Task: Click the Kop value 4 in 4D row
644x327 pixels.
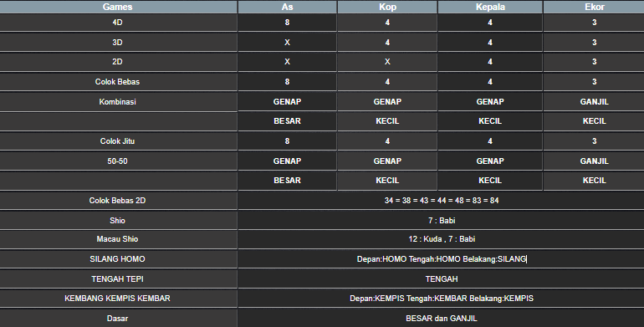Action: (387, 23)
